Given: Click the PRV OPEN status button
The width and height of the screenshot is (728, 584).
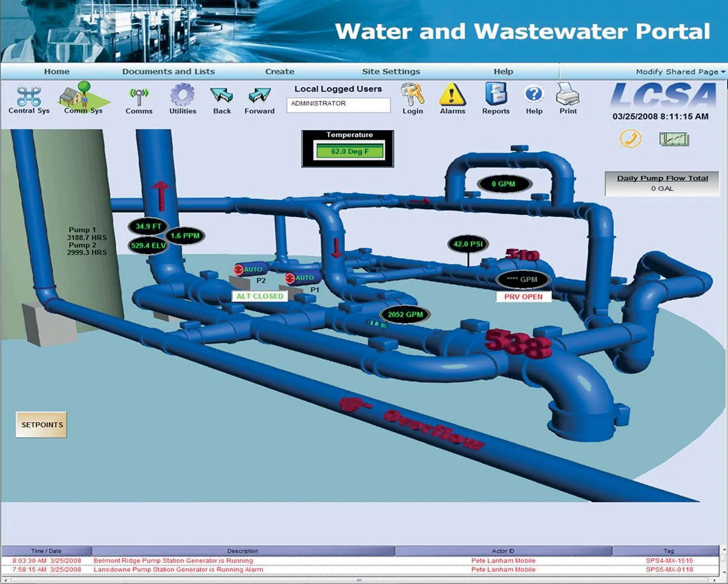Looking at the screenshot, I should tap(523, 297).
